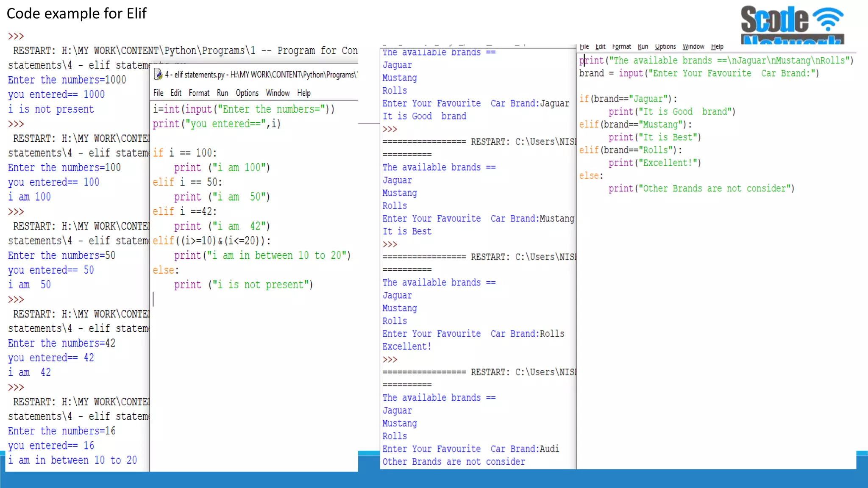Click code line print "i am in between 10 to 20"

(262, 255)
